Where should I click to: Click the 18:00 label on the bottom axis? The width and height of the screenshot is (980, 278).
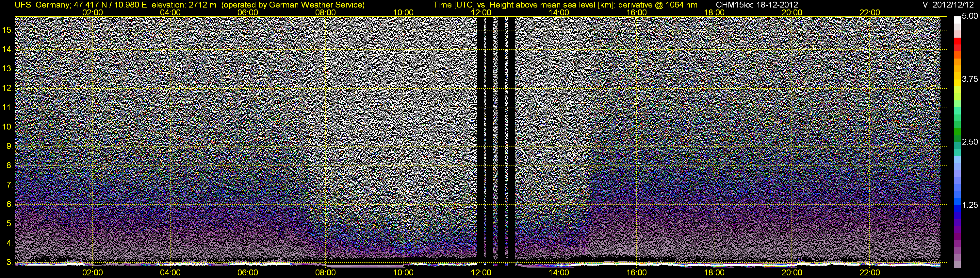714,273
